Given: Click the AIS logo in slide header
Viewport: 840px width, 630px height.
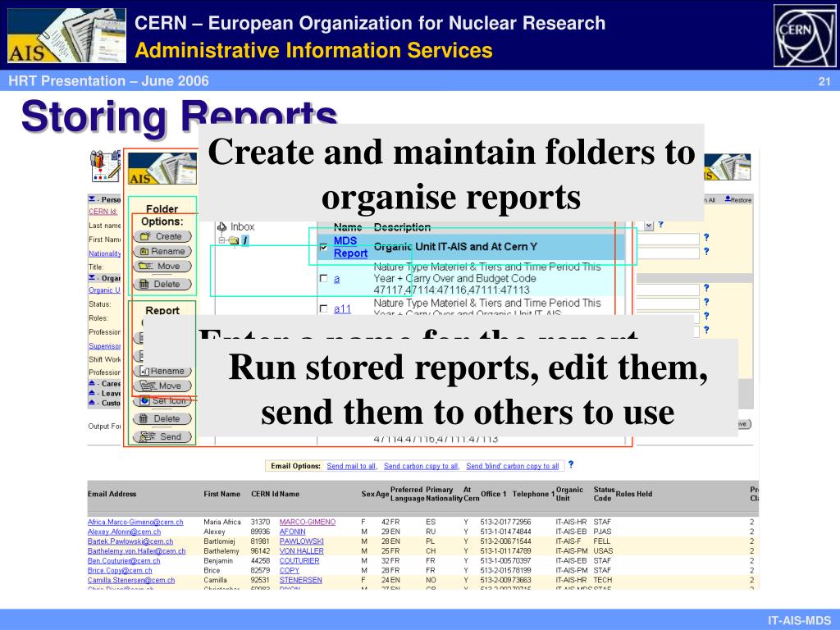Looking at the screenshot, I should point(67,35).
